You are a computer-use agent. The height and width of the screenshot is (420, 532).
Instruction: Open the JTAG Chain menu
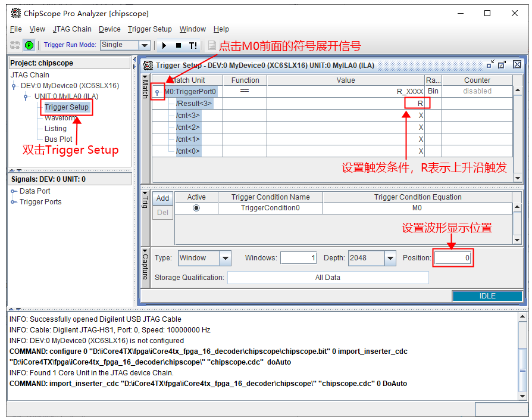point(72,29)
